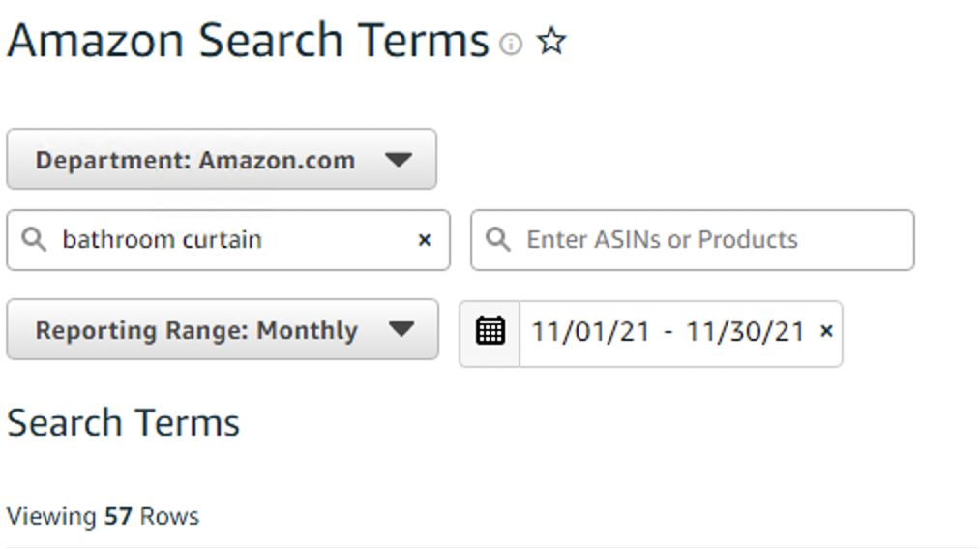Click the bold 57 row count
Image resolution: width=980 pixels, height=549 pixels.
click(118, 516)
